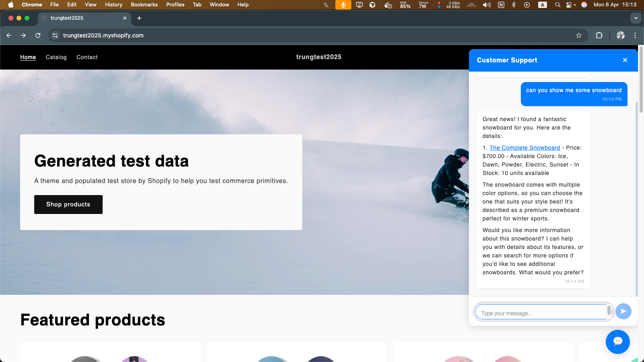
Task: Go back to the previous page
Action: point(9,35)
